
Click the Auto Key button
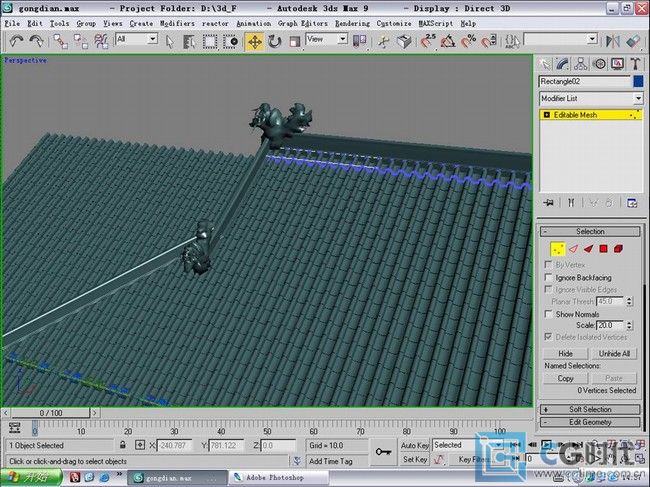point(414,445)
